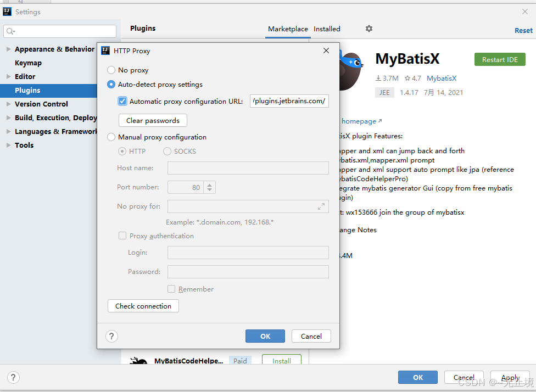Click the JEE plugin tag

[384, 93]
